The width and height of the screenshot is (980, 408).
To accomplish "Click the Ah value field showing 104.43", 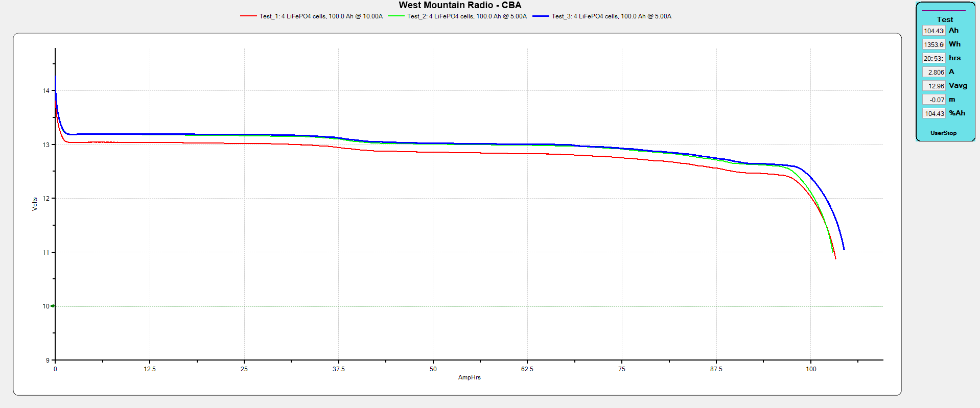I will (x=934, y=31).
